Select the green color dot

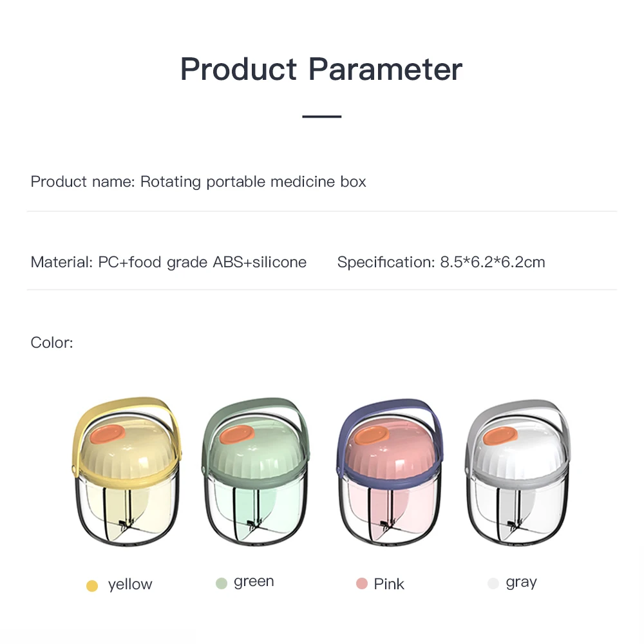(222, 583)
